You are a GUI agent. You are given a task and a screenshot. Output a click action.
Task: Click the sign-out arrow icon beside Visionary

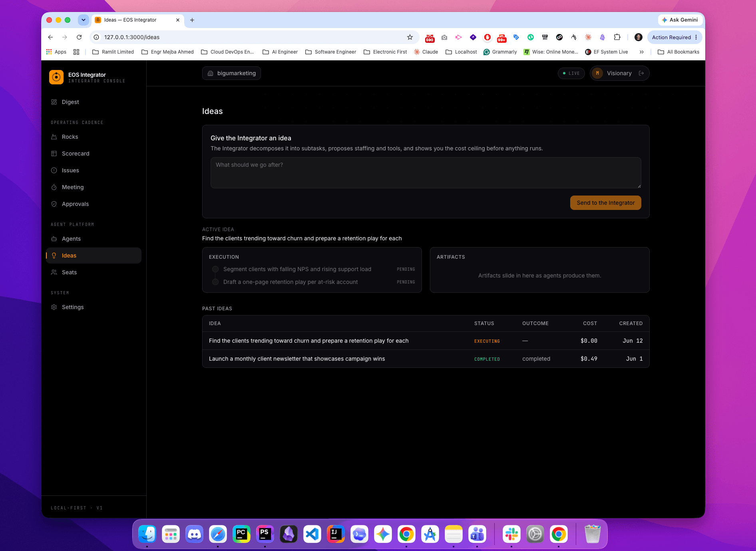coord(641,73)
